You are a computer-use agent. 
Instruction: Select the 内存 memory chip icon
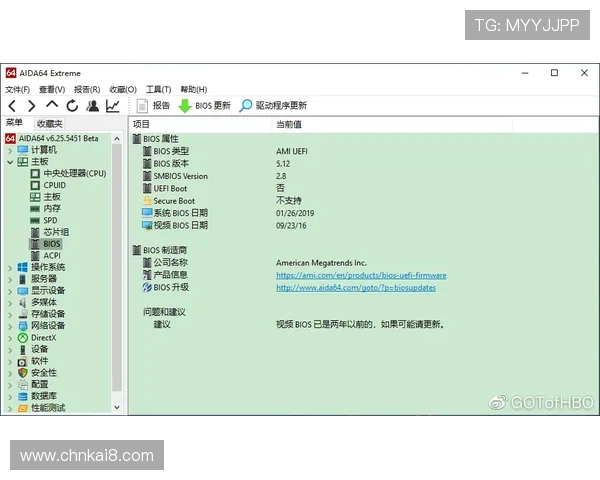pos(35,209)
